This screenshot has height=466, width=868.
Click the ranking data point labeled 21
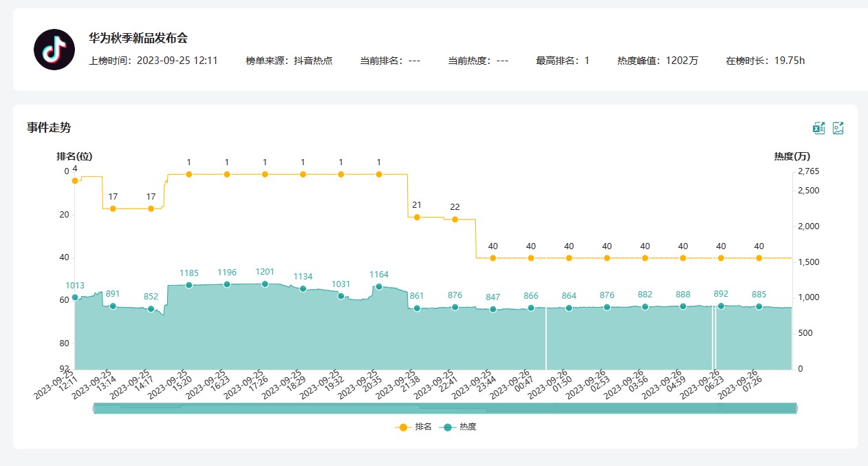417,218
